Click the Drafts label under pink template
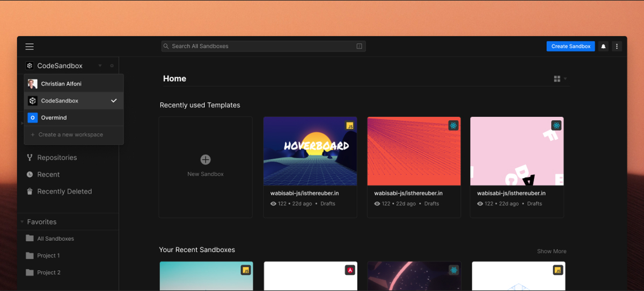Screen dimensions: 644x291 pyautogui.click(x=535, y=204)
